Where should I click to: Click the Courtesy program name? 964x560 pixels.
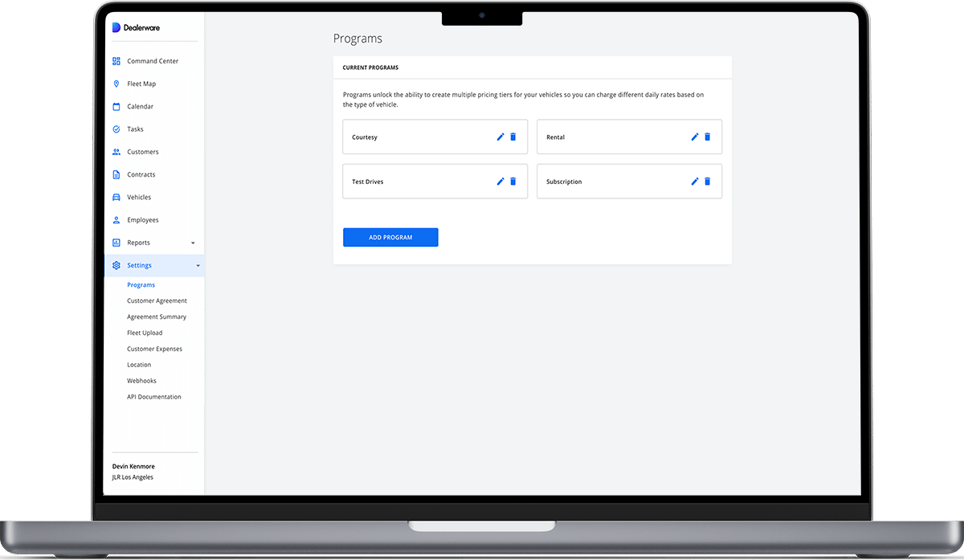click(x=365, y=137)
